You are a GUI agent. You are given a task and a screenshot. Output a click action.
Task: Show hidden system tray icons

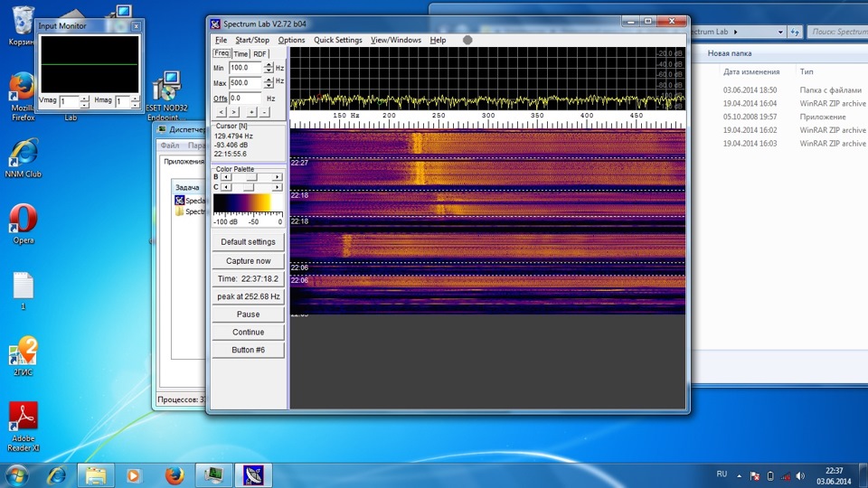click(739, 475)
